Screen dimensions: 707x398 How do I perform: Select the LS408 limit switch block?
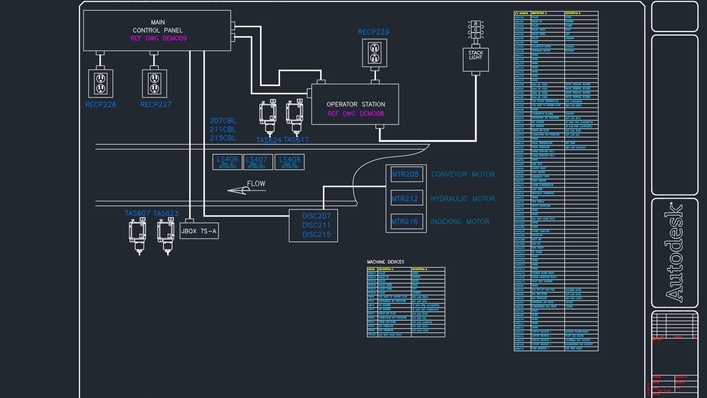tap(289, 162)
